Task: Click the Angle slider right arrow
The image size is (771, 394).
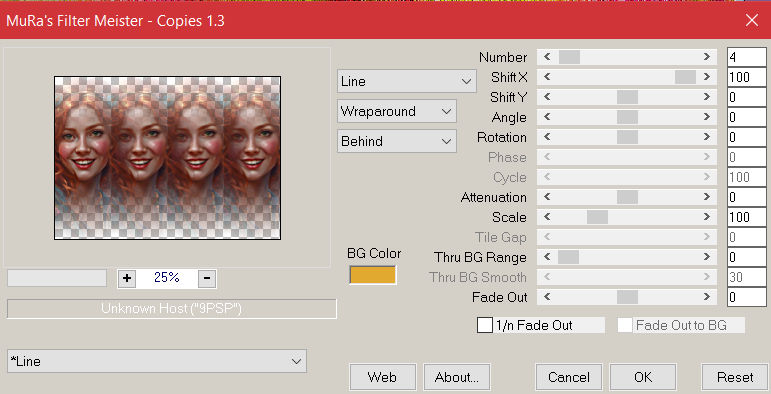Action: click(x=707, y=117)
